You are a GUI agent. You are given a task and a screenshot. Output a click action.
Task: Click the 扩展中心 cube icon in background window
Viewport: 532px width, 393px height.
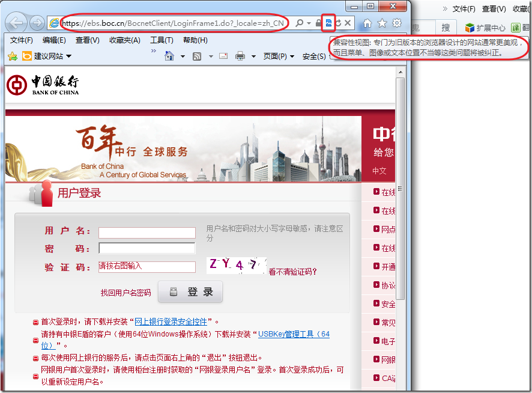(x=470, y=28)
